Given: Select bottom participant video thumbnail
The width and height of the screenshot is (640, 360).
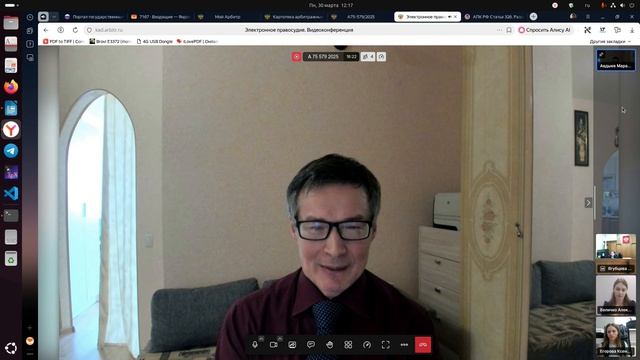Looking at the screenshot, I should (x=616, y=337).
